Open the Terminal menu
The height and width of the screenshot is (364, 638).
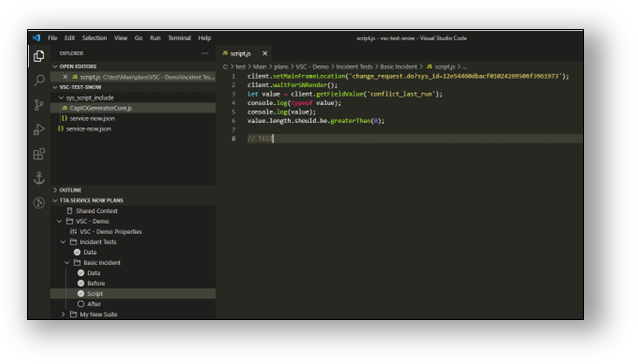179,38
